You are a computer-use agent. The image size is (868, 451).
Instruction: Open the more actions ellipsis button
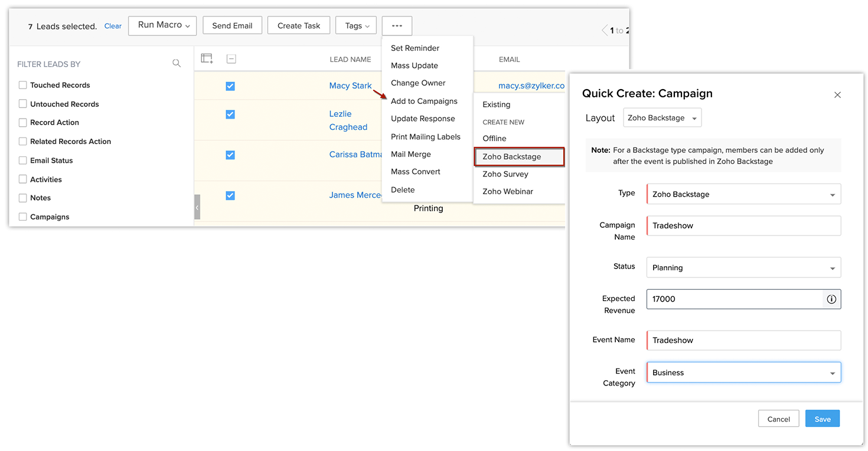(397, 26)
